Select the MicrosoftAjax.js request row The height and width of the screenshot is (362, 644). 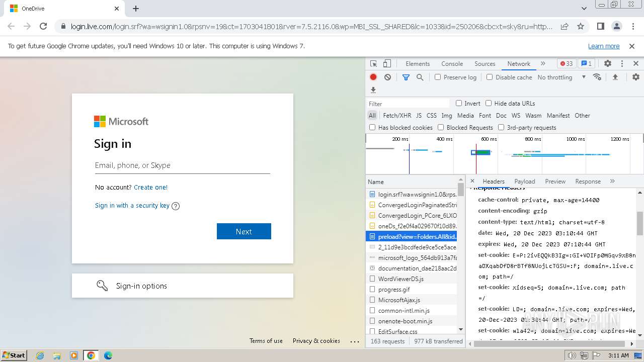pyautogui.click(x=412, y=300)
